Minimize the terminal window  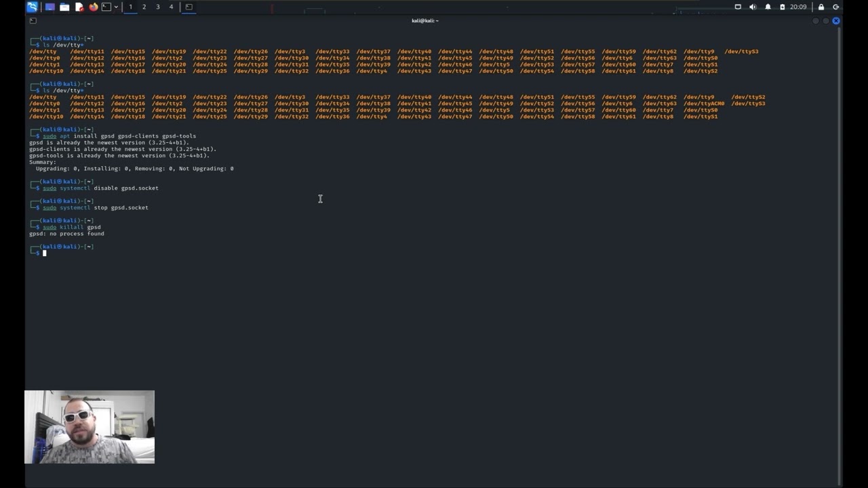pyautogui.click(x=816, y=21)
